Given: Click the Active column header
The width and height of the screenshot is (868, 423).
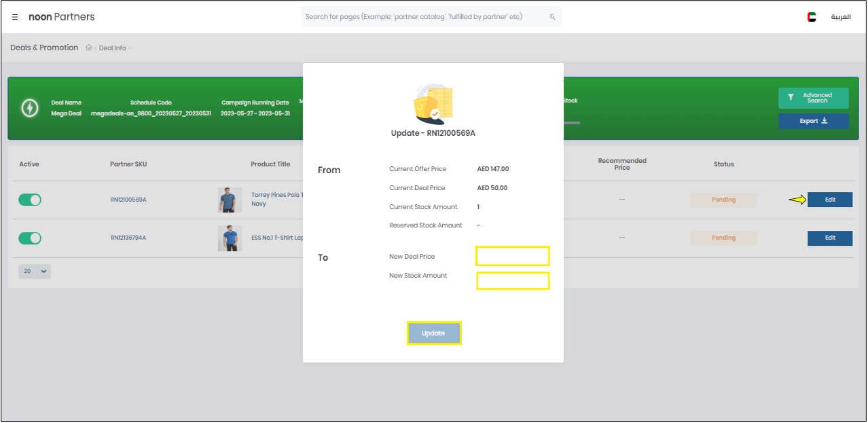Looking at the screenshot, I should coord(29,164).
